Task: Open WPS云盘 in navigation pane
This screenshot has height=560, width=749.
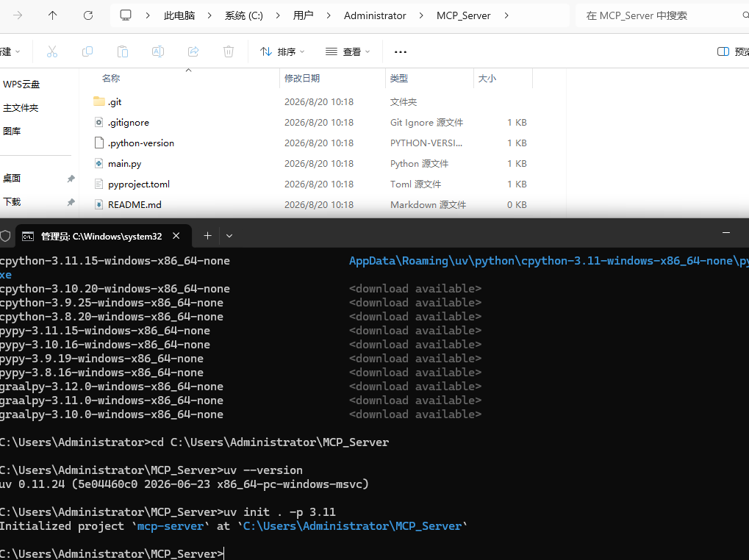Action: pyautogui.click(x=21, y=85)
